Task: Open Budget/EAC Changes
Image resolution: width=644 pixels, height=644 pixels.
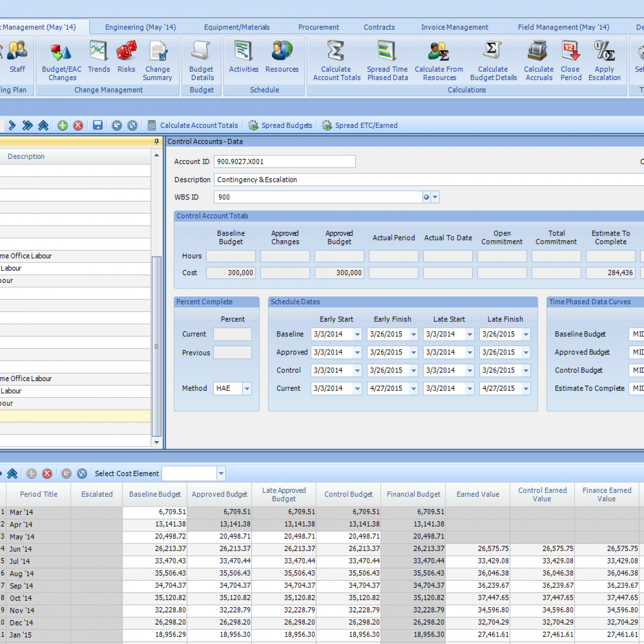Action: pos(62,61)
